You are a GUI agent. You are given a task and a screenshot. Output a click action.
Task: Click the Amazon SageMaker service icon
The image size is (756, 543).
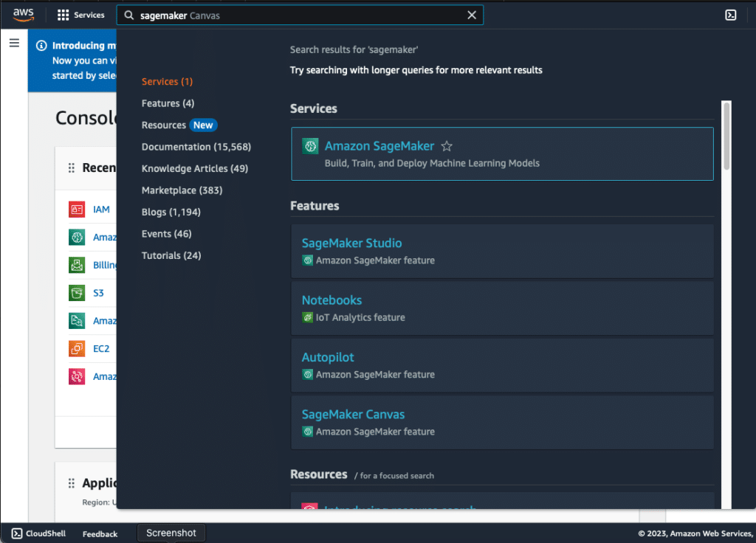pyautogui.click(x=310, y=146)
